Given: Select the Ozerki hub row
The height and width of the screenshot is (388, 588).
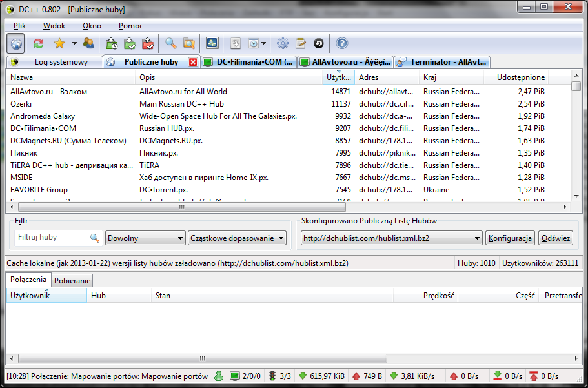Looking at the screenshot, I should [x=289, y=104].
